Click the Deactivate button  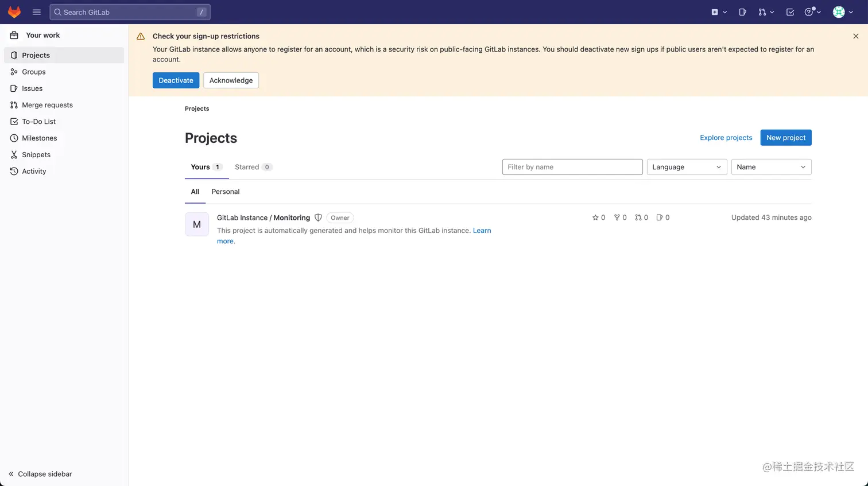tap(176, 80)
